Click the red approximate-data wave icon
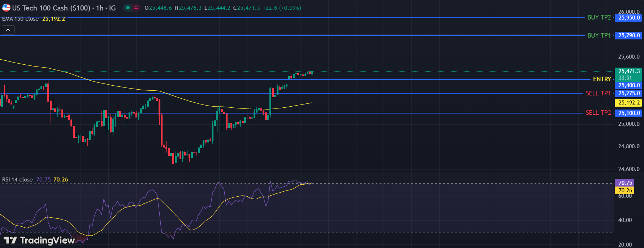This screenshot has height=248, width=644. pyautogui.click(x=136, y=8)
